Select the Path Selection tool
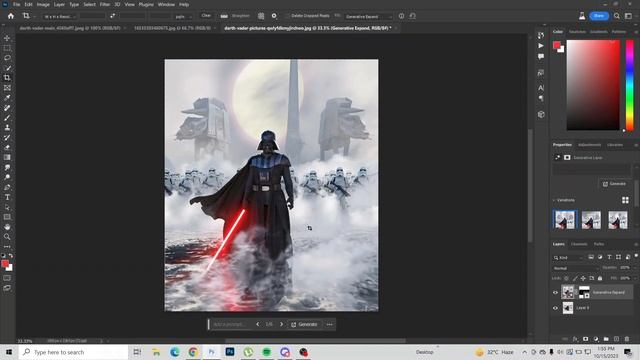Screen dimensions: 640x360 [7, 207]
